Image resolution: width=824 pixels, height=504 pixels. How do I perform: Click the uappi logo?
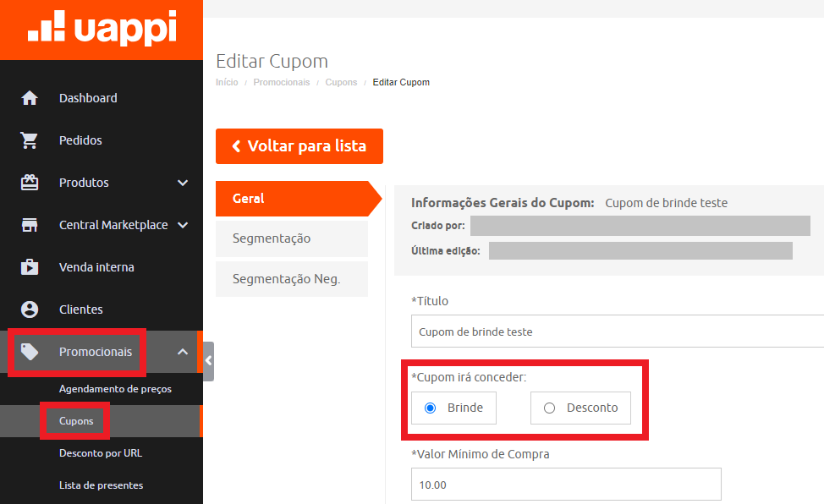click(x=102, y=27)
